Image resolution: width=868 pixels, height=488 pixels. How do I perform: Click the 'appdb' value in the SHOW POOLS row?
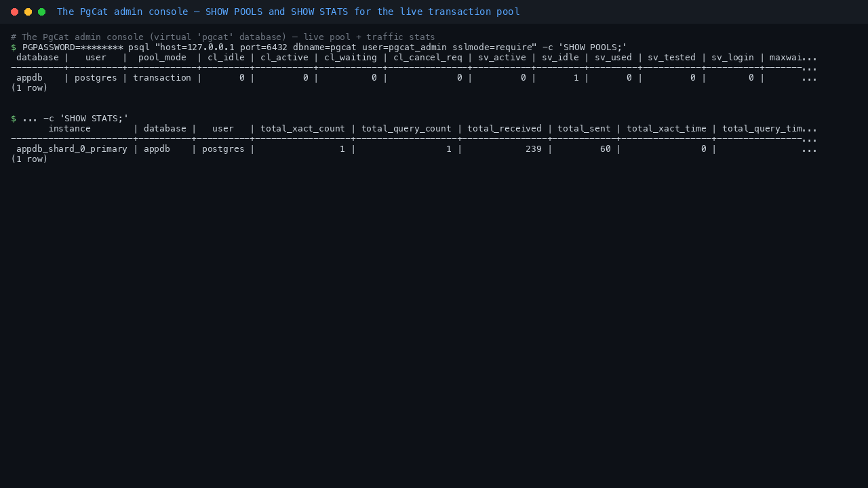click(x=29, y=77)
